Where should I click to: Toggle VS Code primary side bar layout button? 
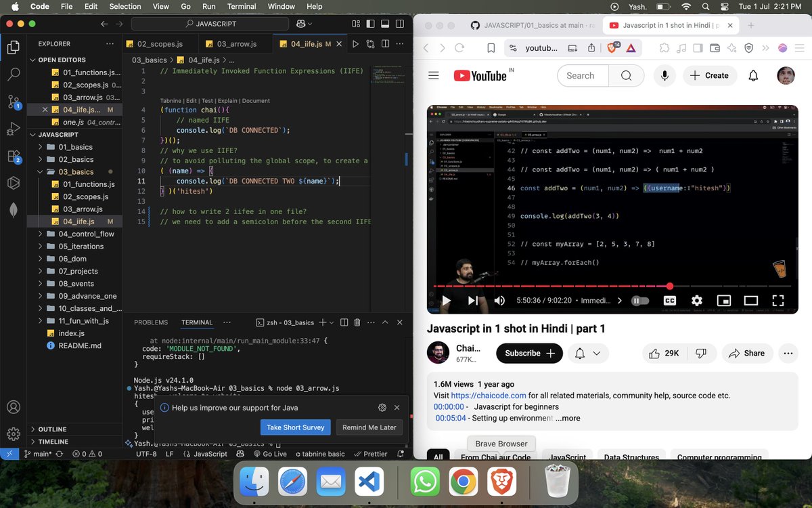pos(371,24)
